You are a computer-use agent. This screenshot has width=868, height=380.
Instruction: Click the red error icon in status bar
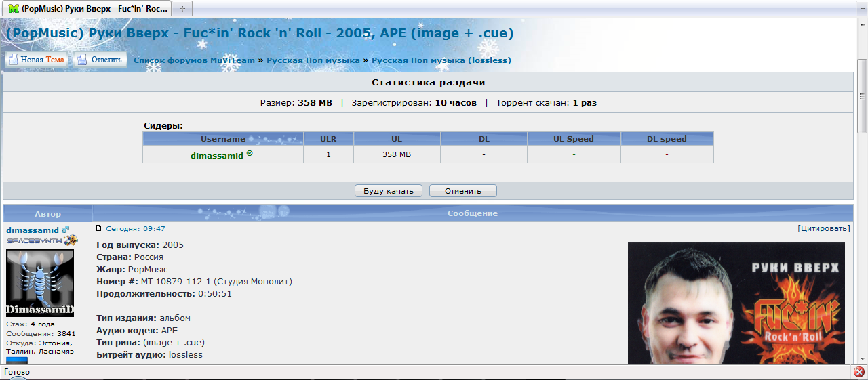pyautogui.click(x=859, y=372)
